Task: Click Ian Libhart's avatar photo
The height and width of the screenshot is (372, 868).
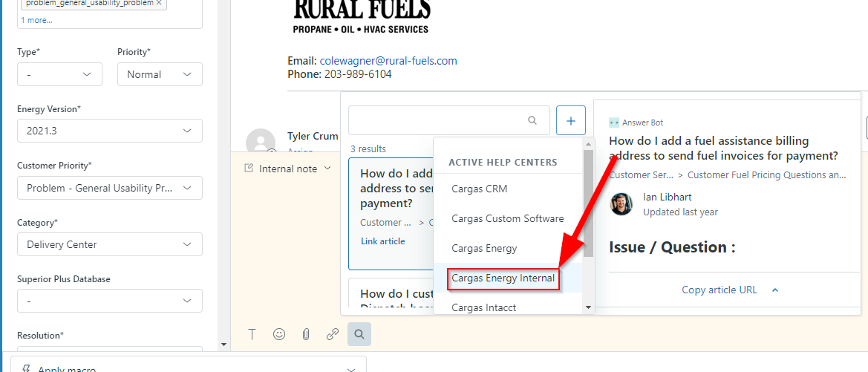Action: coord(621,203)
